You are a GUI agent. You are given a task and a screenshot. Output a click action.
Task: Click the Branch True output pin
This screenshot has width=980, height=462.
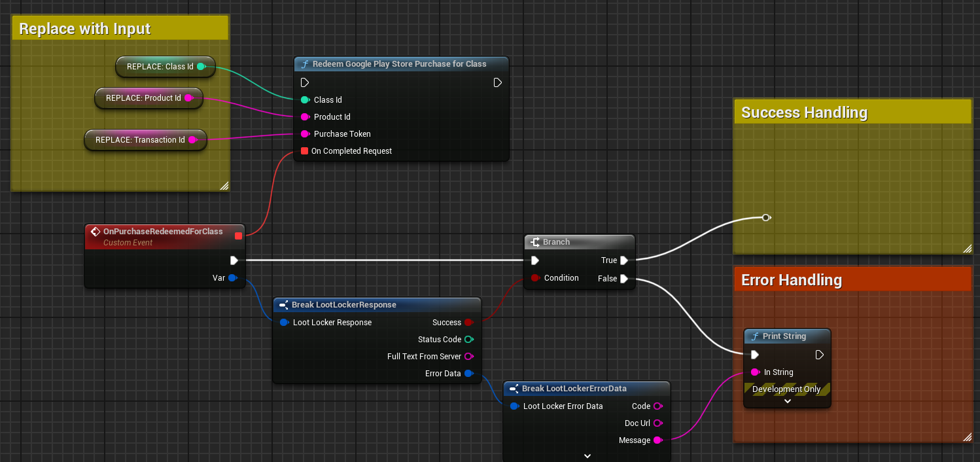(624, 260)
